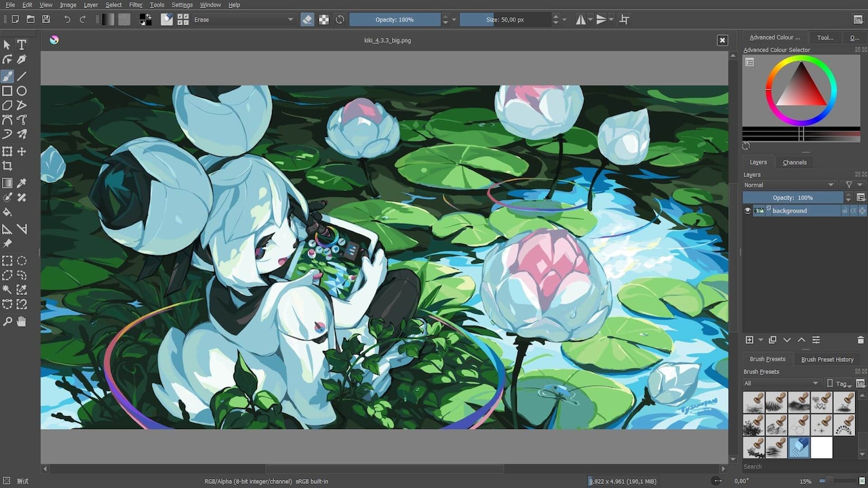Screen dimensions: 868x488
Task: Enable the eraser mode toolbar toggle
Action: (x=307, y=19)
